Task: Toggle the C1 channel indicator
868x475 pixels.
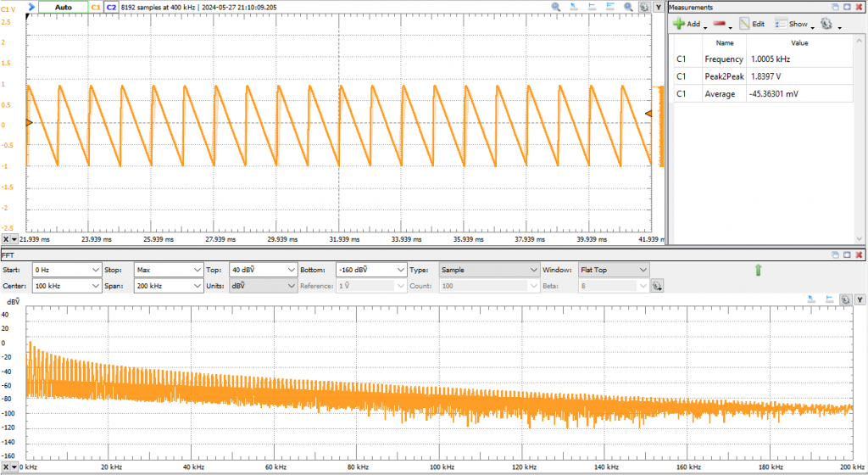Action: coord(96,7)
